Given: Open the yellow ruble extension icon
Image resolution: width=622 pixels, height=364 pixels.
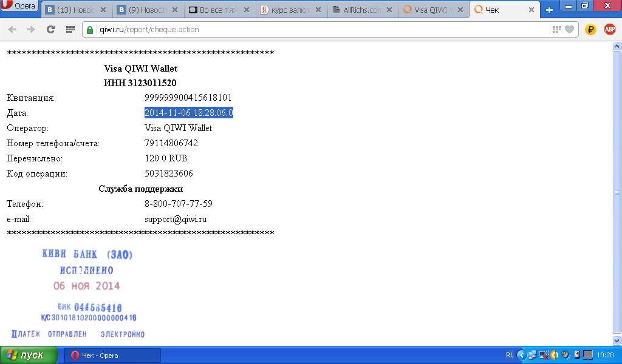Looking at the screenshot, I should click(x=590, y=29).
